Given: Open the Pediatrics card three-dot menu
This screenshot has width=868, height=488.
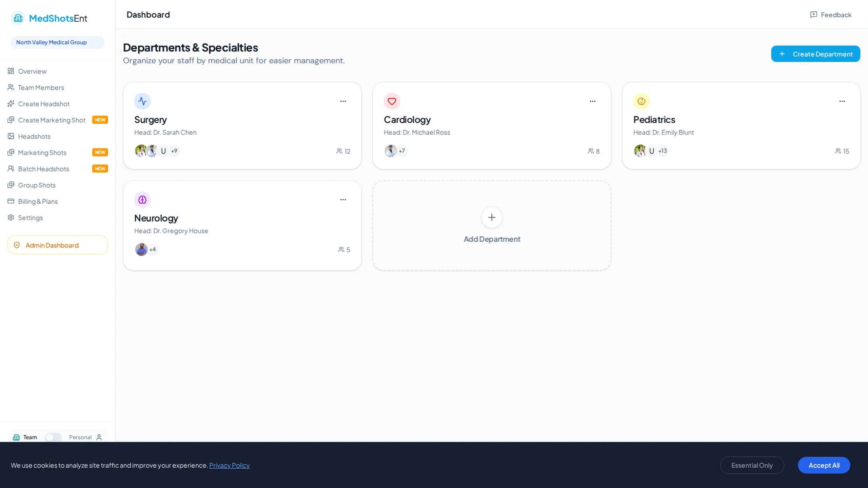Looking at the screenshot, I should (x=842, y=101).
